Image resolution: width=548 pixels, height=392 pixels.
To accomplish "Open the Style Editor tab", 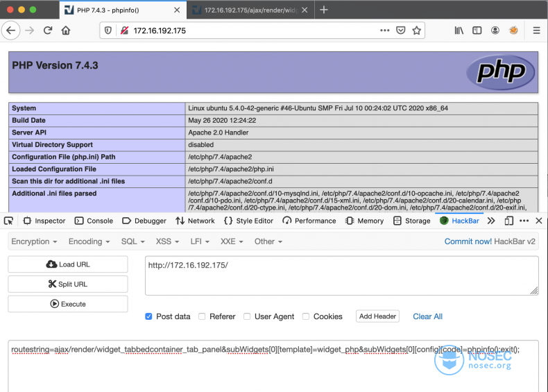I will click(248, 221).
